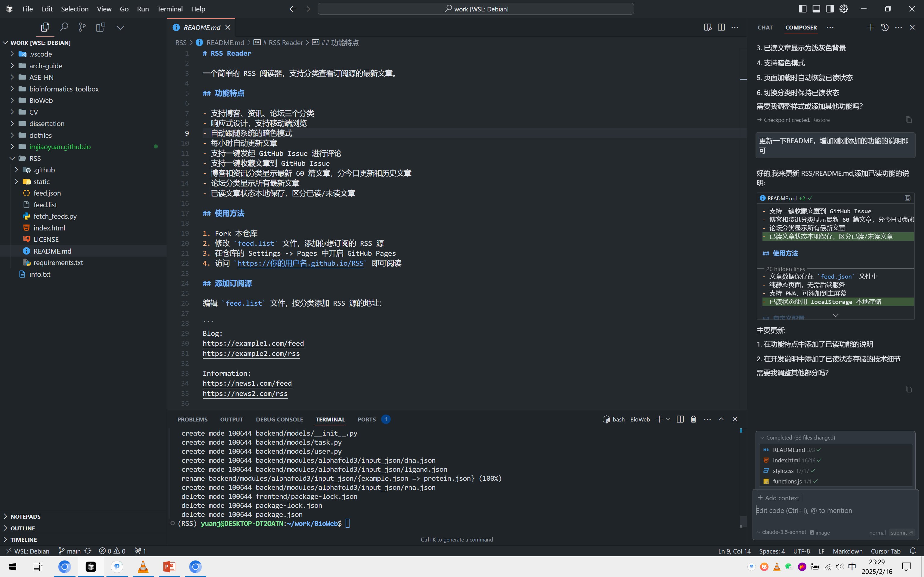The height and width of the screenshot is (577, 924).
Task: Open the settings gear in title bar
Action: pyautogui.click(x=844, y=9)
